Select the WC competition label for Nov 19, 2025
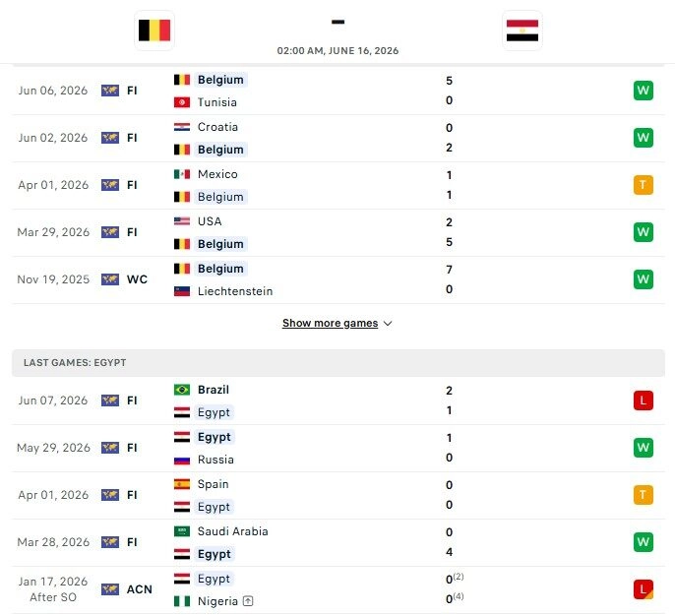This screenshot has width=675, height=616. tap(137, 279)
